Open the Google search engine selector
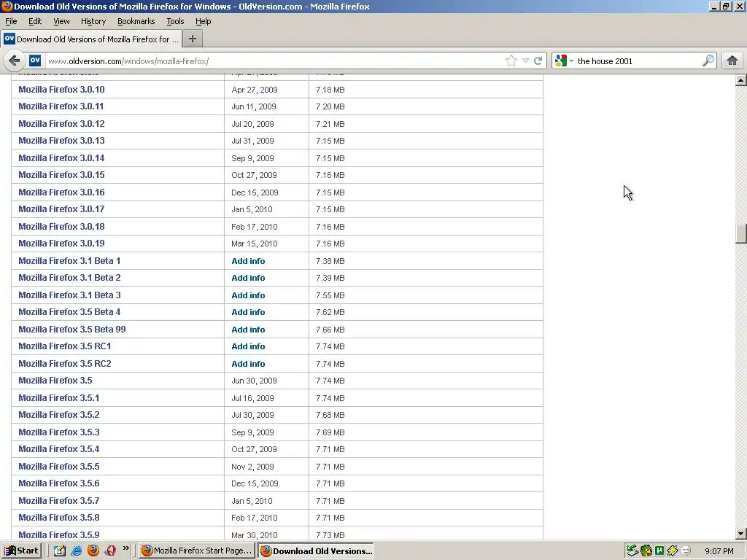The width and height of the screenshot is (747, 560). (564, 61)
